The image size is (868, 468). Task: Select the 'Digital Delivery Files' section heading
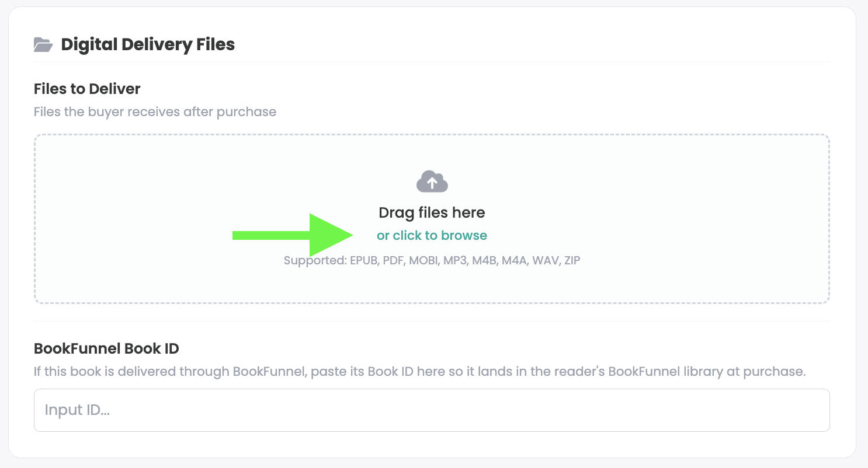148,44
